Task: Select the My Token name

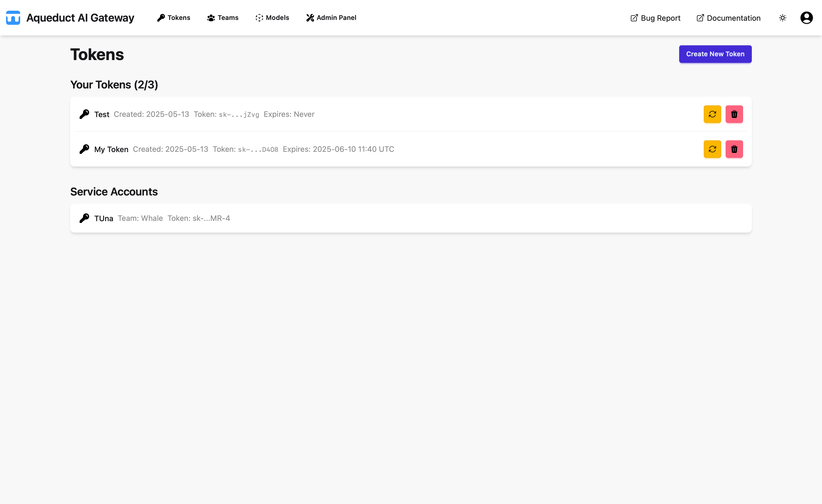Action: tap(111, 149)
